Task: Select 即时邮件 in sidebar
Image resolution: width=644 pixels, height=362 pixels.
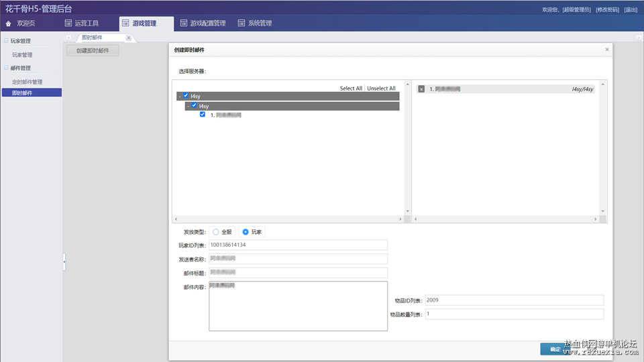Action: [x=32, y=93]
